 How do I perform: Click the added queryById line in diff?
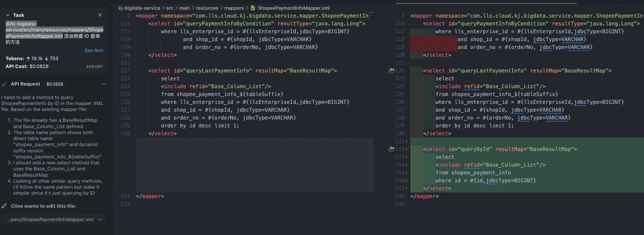[x=500, y=149]
